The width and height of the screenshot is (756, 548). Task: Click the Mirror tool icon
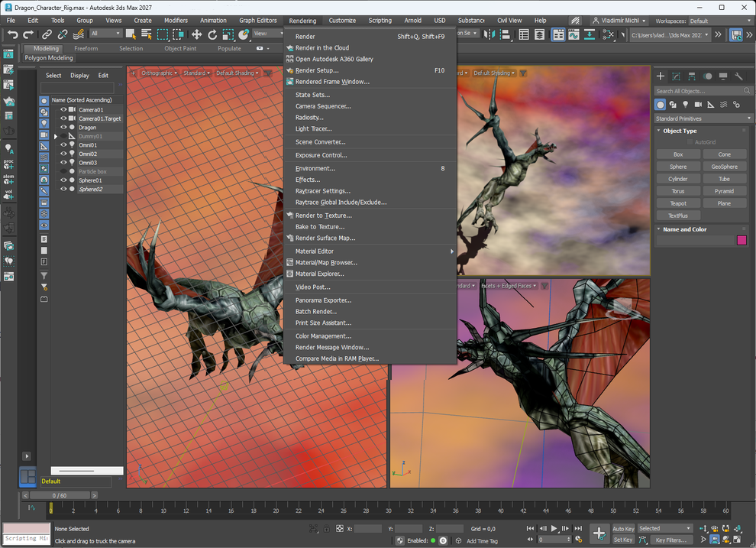point(489,34)
